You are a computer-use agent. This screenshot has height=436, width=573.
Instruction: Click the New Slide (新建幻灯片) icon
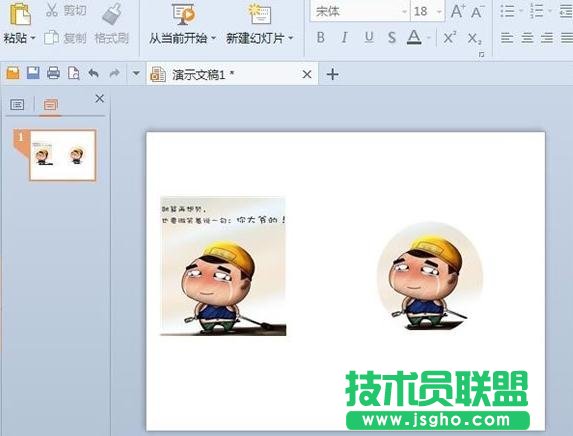[260, 15]
